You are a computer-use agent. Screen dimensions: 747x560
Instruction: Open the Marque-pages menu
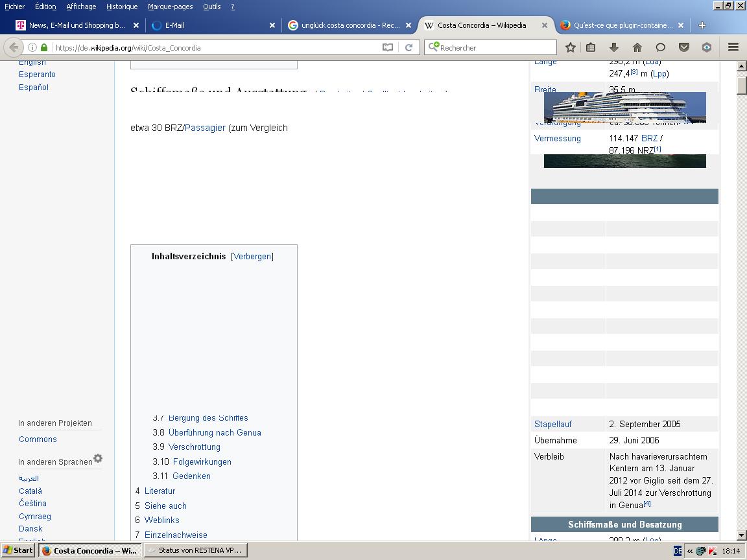coord(170,6)
